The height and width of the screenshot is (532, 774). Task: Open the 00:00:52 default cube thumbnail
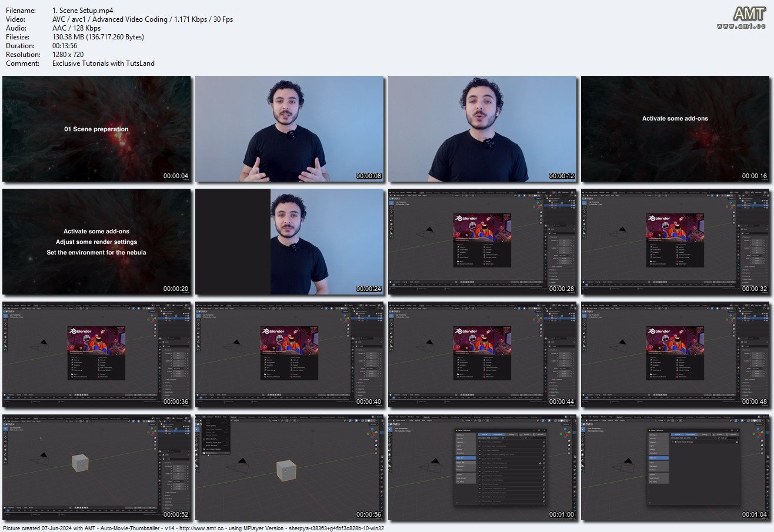pyautogui.click(x=96, y=467)
